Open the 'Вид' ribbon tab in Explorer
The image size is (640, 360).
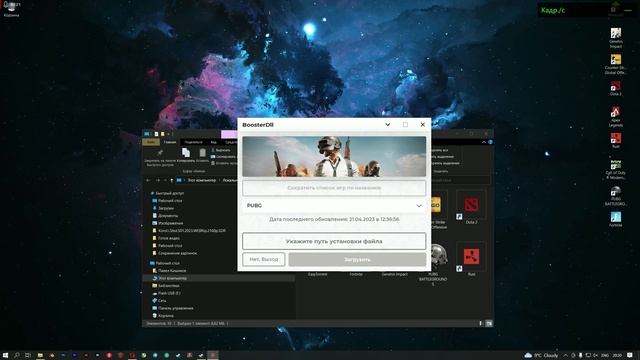(x=213, y=142)
